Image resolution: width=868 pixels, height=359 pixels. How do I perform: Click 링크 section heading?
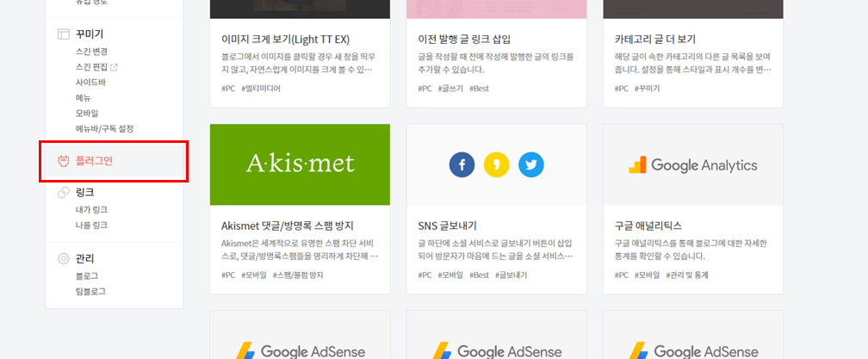coord(84,193)
